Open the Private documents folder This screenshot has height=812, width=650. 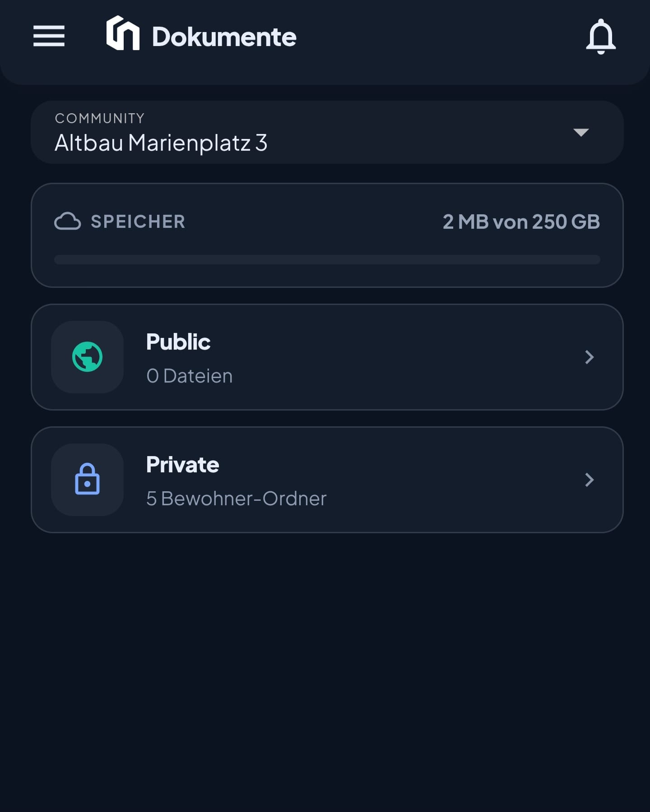pyautogui.click(x=327, y=480)
